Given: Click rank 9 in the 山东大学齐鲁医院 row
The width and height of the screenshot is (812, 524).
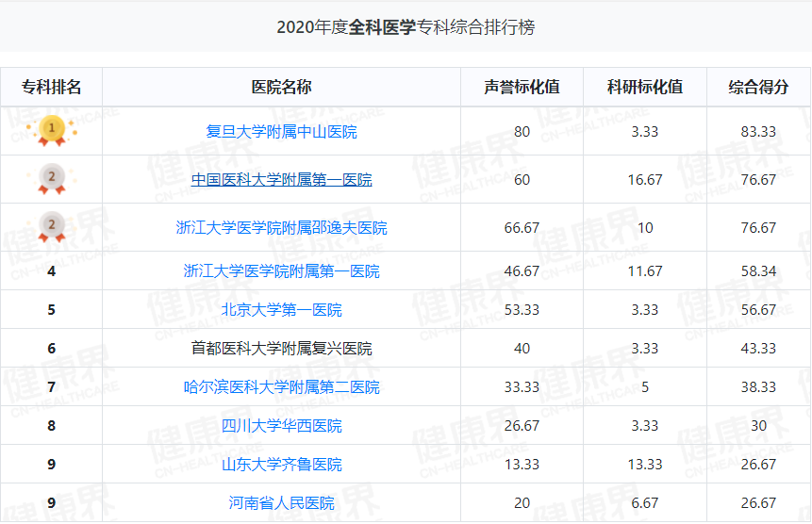Looking at the screenshot, I should coord(51,465).
